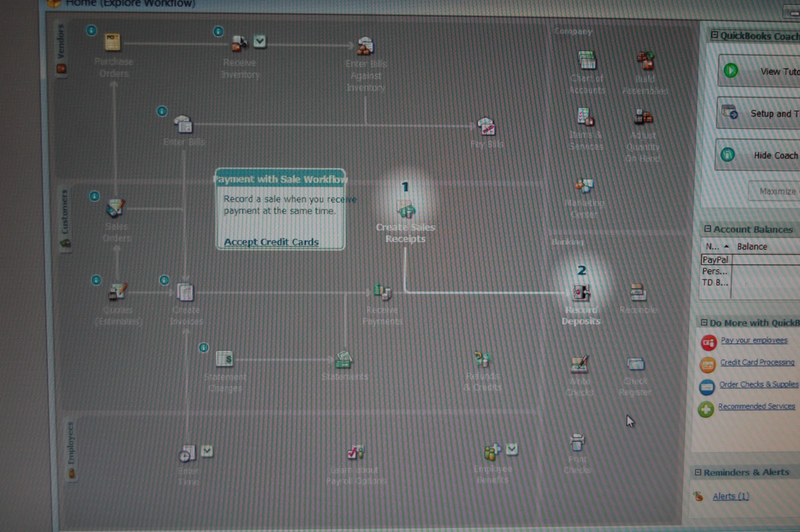
Task: Collapse the Reminders & Alerts section
Action: 698,472
